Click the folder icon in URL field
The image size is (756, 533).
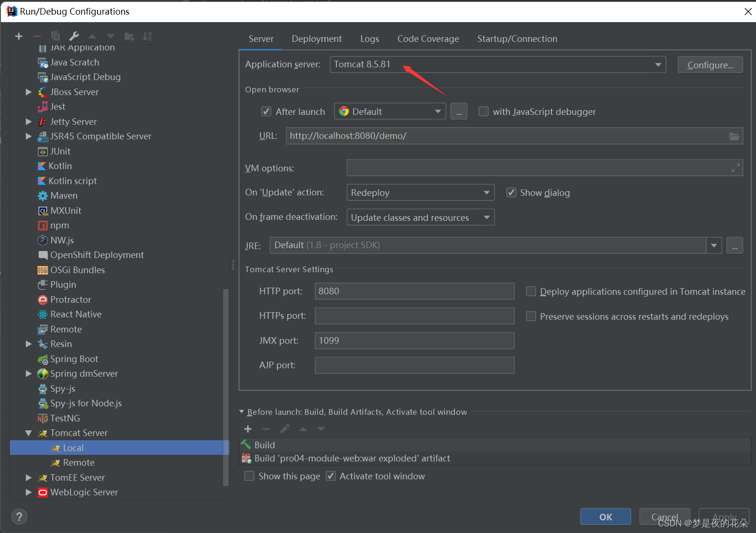click(x=734, y=136)
